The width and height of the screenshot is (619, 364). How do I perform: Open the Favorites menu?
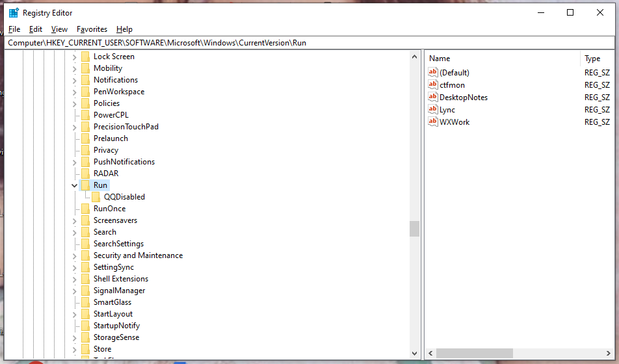[92, 29]
